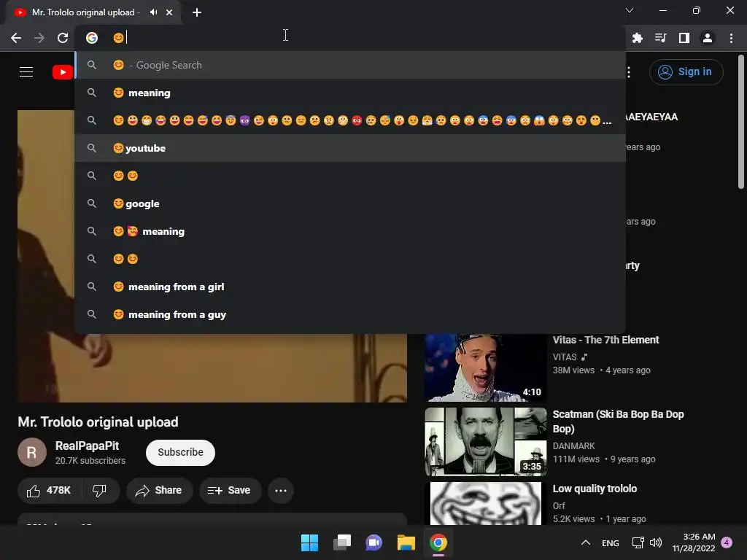This screenshot has width=747, height=560.
Task: Click the trollface Low quality trololo thumbnail
Action: (485, 504)
